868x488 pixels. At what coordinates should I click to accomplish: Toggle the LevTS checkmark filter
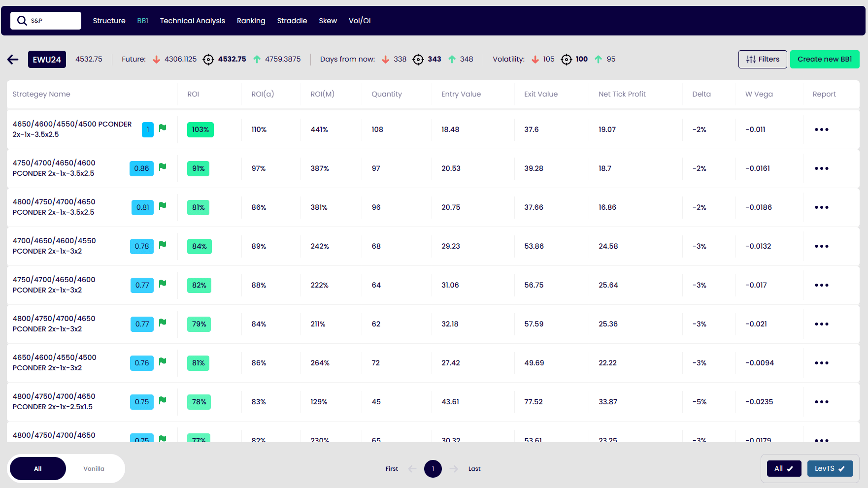pyautogui.click(x=830, y=468)
